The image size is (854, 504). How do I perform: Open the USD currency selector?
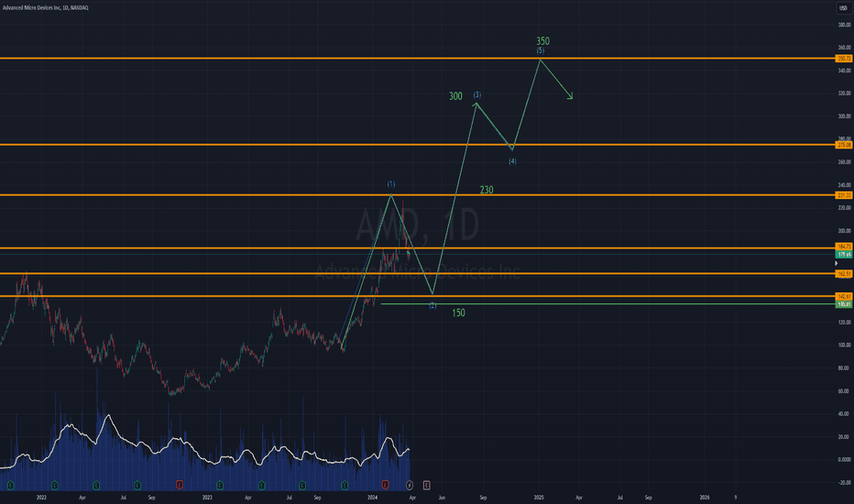click(x=843, y=8)
